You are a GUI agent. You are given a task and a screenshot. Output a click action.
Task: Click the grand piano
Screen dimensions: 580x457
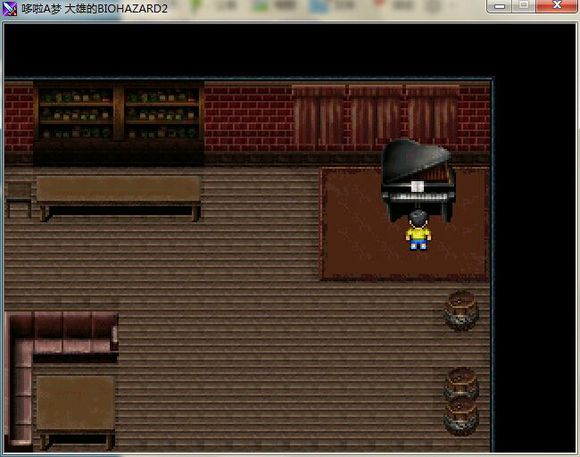click(x=418, y=180)
